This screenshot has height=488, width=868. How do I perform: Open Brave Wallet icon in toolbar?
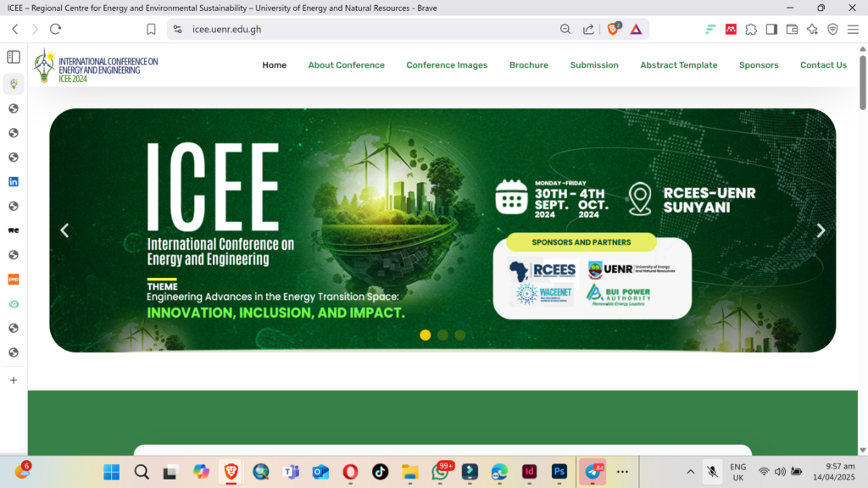792,29
